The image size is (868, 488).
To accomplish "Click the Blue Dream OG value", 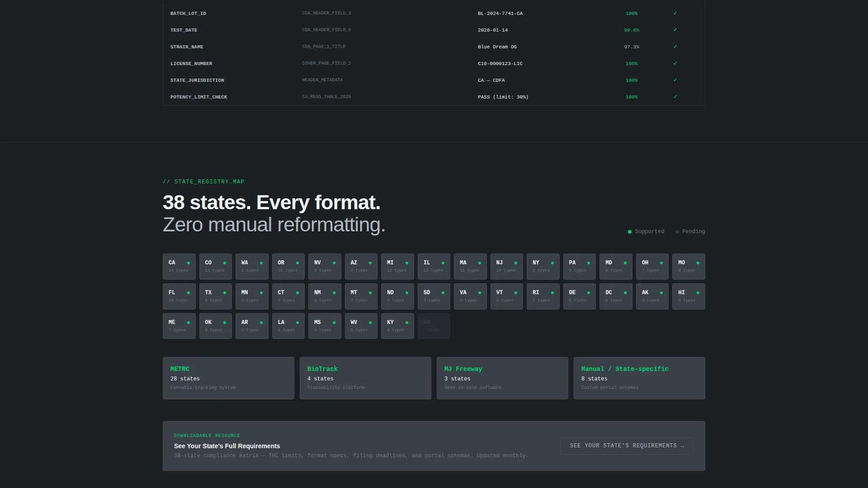I will (x=497, y=47).
